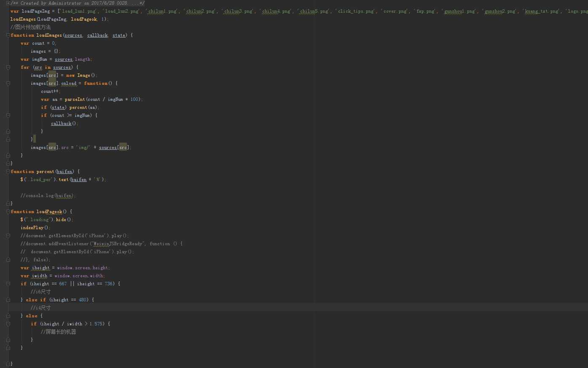The image size is (588, 368).
Task: Collapse the else if iheight == 480 block
Action: coord(8,300)
